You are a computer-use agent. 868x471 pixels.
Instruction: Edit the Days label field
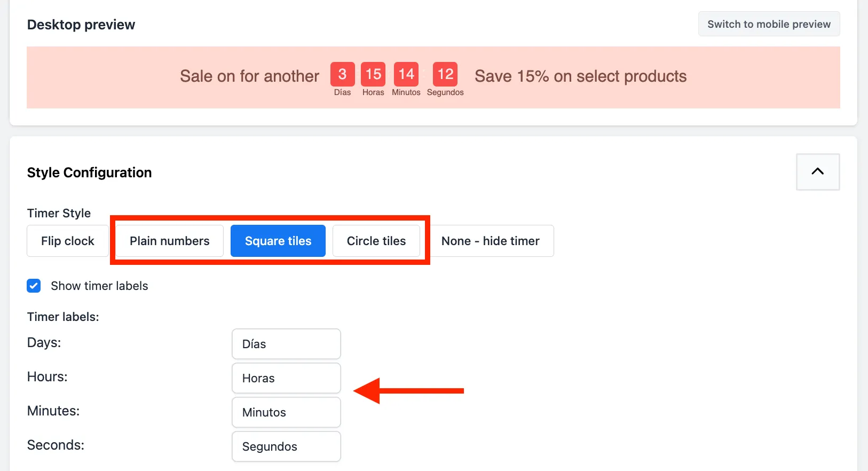pyautogui.click(x=286, y=344)
